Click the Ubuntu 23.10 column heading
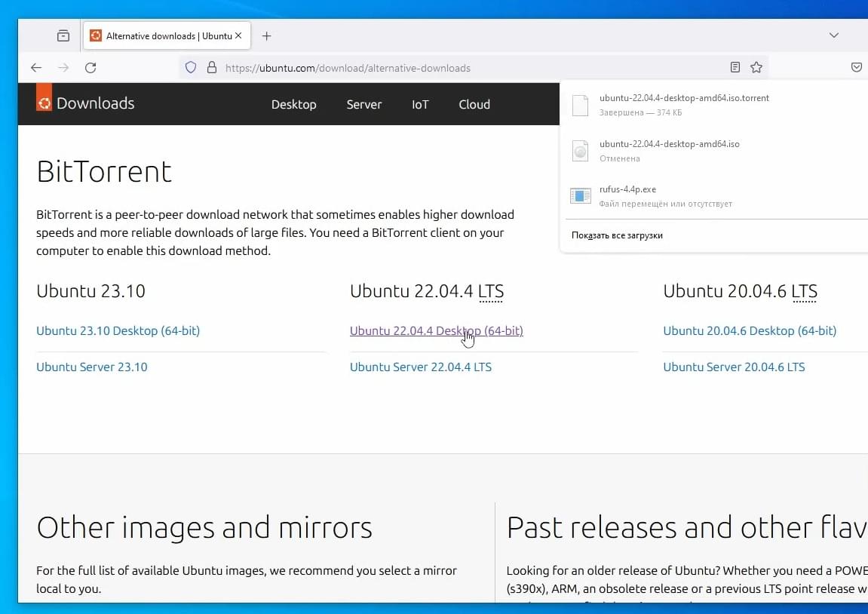868x614 pixels. tap(90, 290)
